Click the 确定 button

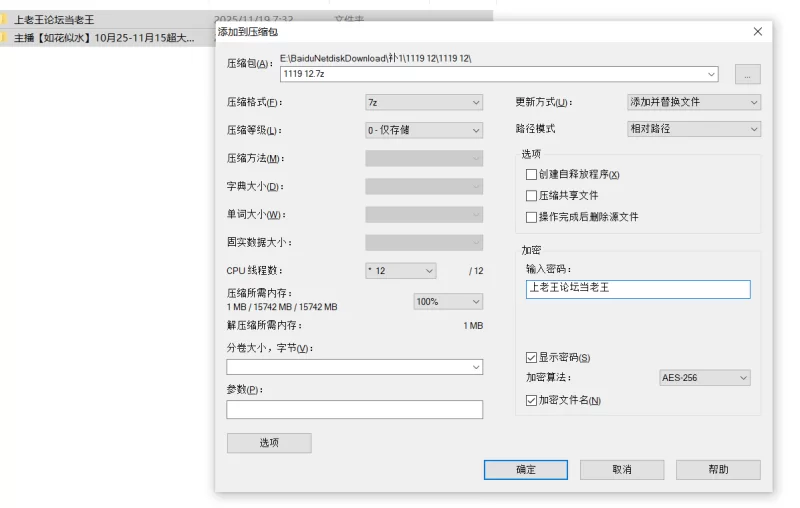tap(526, 470)
